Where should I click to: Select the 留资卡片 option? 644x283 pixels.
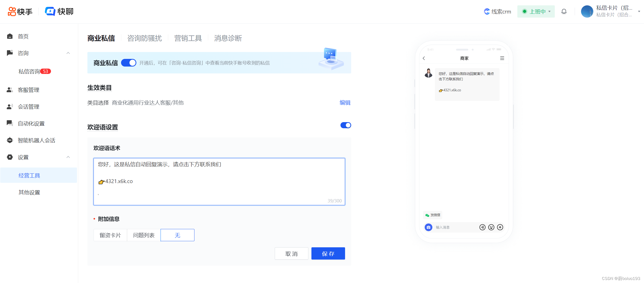tap(110, 235)
